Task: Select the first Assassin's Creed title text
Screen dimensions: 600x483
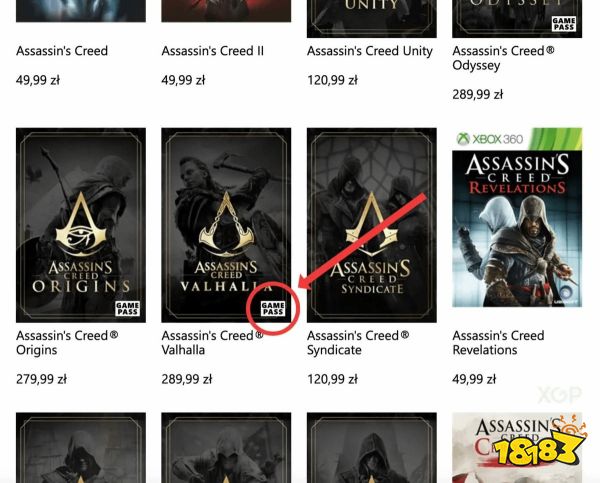Action: pos(62,51)
